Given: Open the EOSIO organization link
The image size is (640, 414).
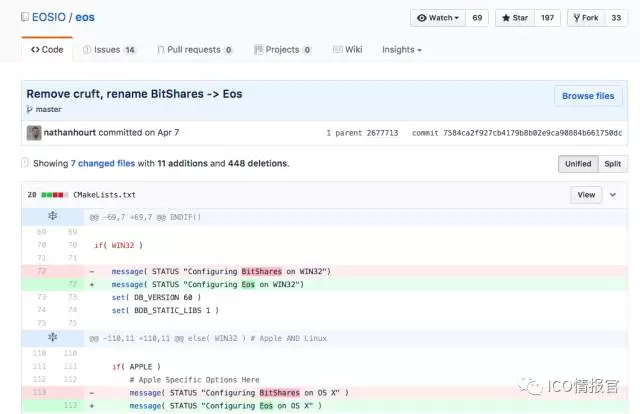Looking at the screenshot, I should tap(49, 17).
